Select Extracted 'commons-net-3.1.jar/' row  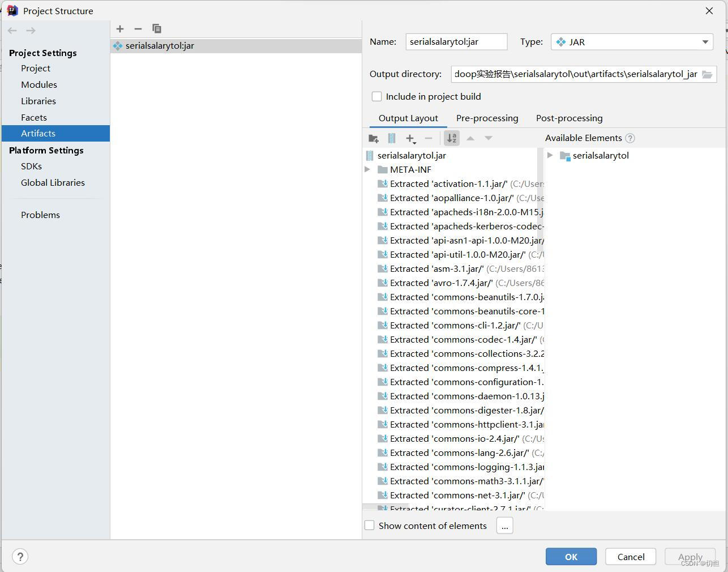click(453, 496)
